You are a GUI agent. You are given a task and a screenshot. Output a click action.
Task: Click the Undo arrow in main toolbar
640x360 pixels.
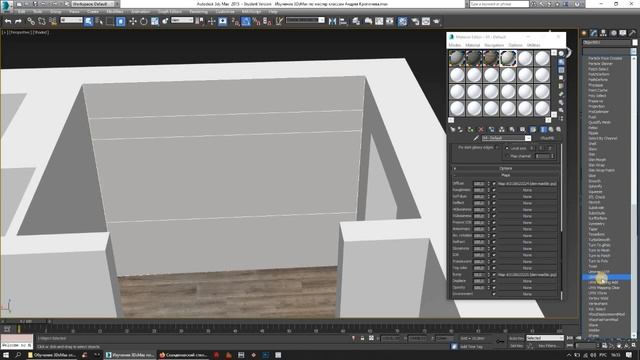click(8, 21)
